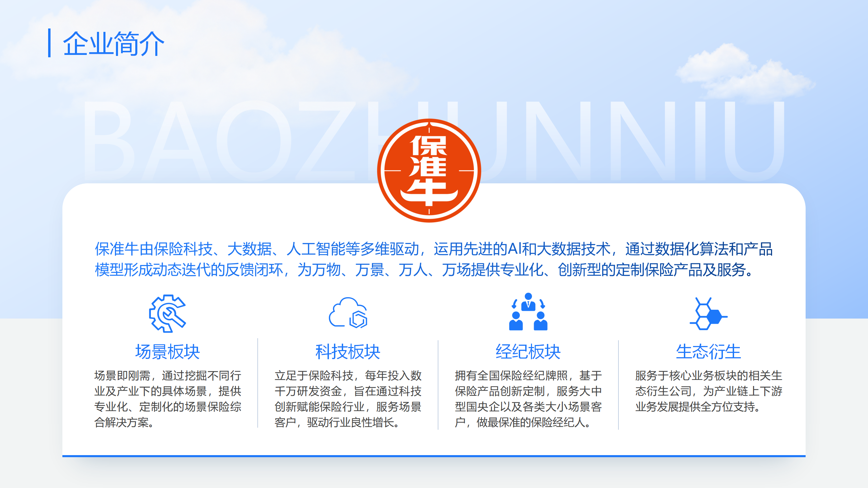
Task: Select the 生态衍生 heading
Action: click(x=708, y=351)
